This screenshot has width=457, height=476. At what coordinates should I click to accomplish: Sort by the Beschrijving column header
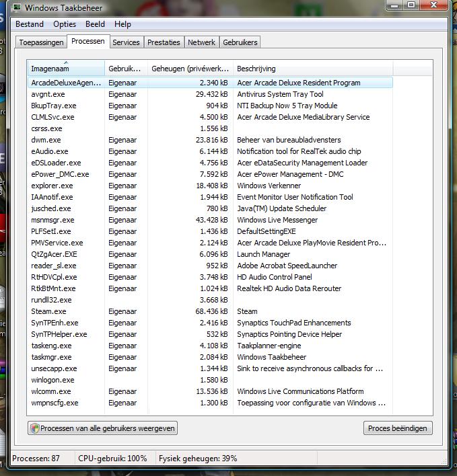pos(313,69)
